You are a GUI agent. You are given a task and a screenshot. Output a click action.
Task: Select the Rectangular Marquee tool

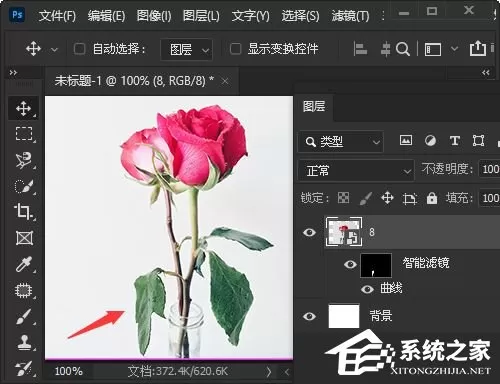(24, 134)
